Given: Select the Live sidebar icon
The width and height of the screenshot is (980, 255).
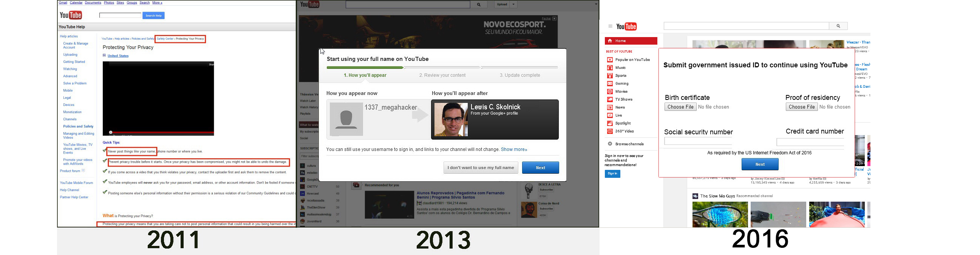Looking at the screenshot, I should tap(610, 115).
